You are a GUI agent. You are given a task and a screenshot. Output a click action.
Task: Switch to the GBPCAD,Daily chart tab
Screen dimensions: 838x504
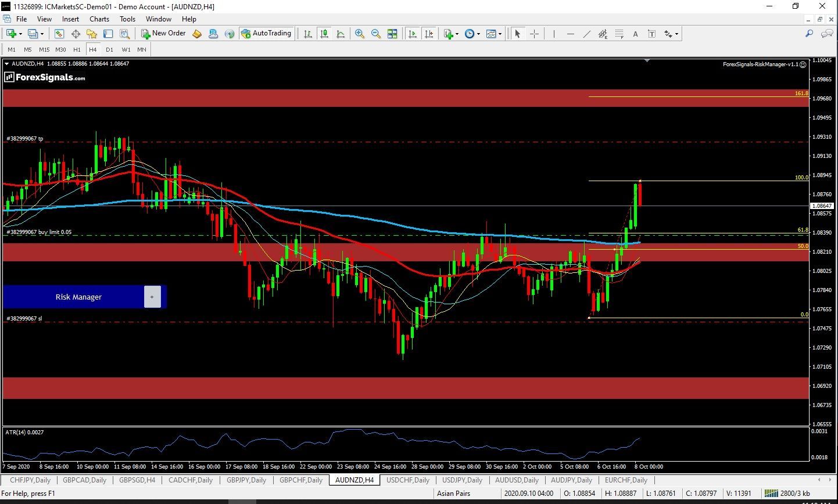pyautogui.click(x=84, y=480)
